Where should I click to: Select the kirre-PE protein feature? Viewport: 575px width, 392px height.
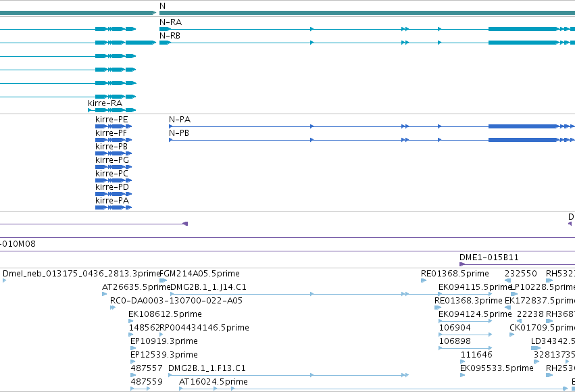114,126
